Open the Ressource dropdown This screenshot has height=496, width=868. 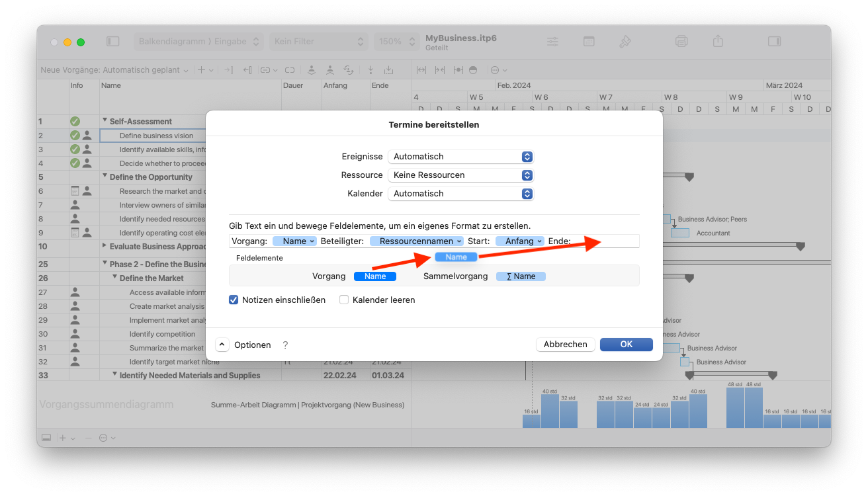pyautogui.click(x=460, y=175)
